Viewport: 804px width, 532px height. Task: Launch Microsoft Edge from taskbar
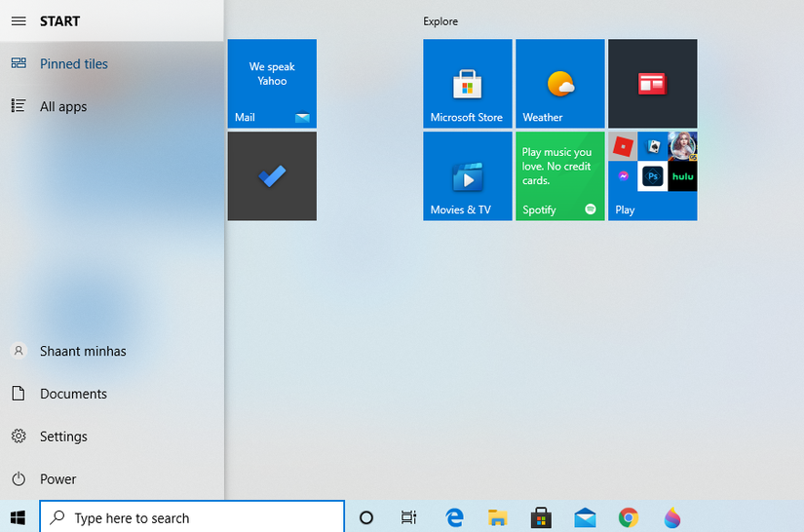coord(454,517)
